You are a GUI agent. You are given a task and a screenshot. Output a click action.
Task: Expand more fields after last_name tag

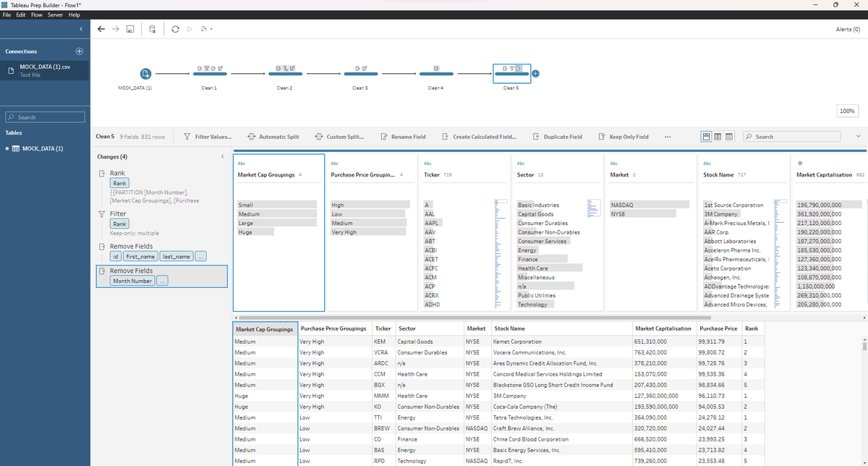click(200, 256)
